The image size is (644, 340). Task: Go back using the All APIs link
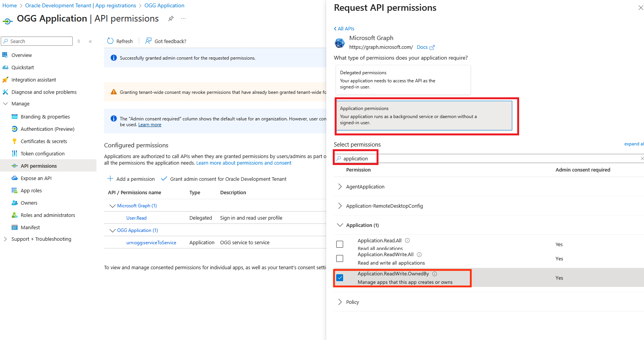(344, 28)
